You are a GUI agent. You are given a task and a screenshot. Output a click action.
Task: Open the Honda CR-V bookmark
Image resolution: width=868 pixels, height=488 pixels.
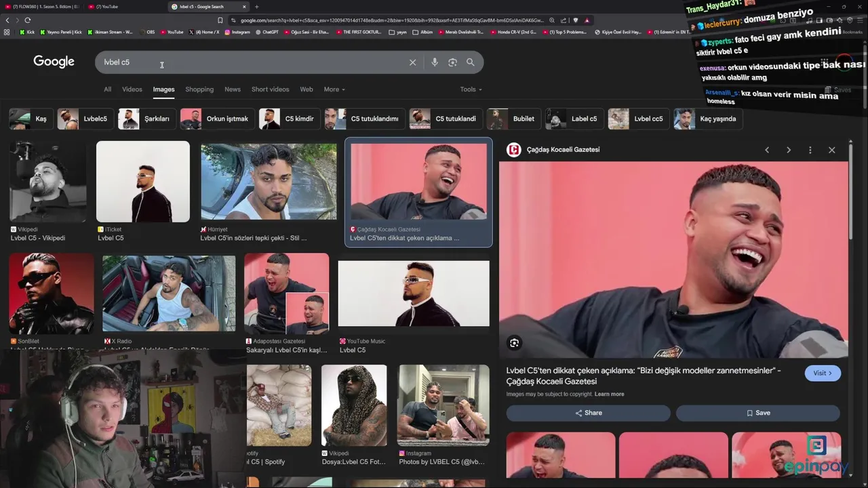513,32
